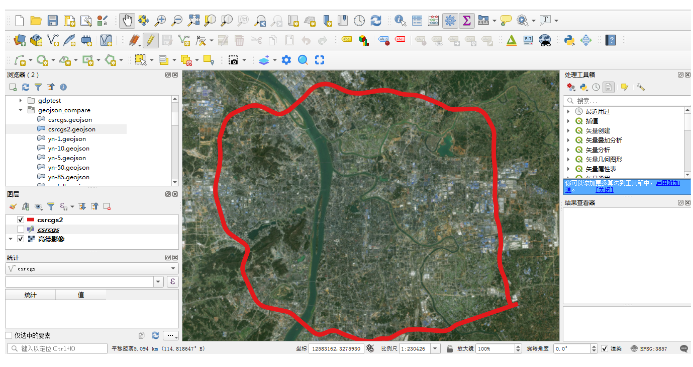Open the scale dropdown in status bar
693x367 pixels.
(435, 348)
